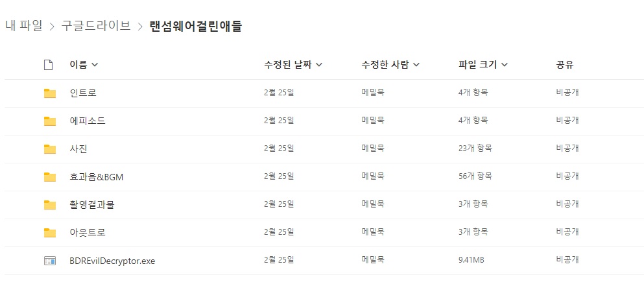The image size is (644, 286).
Task: Open the 촬영결과물 folder name
Action: pyautogui.click(x=92, y=205)
